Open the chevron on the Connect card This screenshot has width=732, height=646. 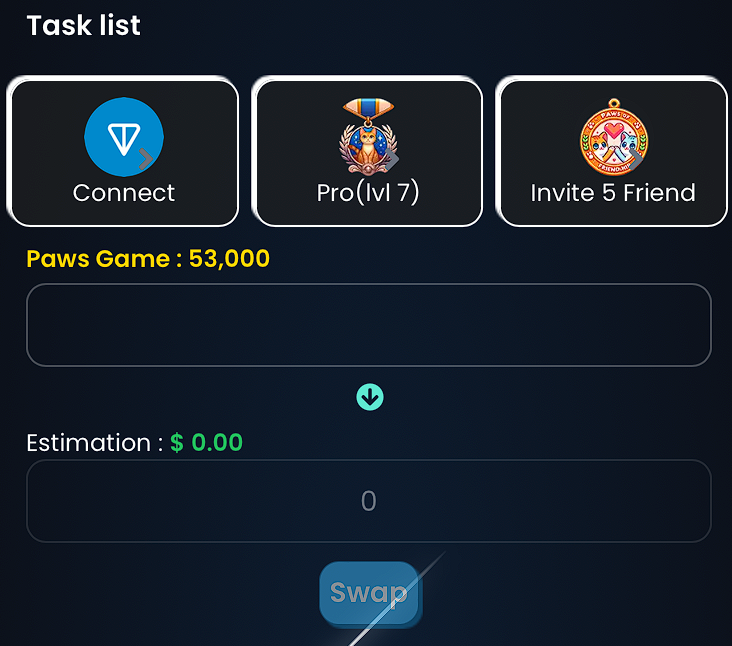pyautogui.click(x=146, y=159)
